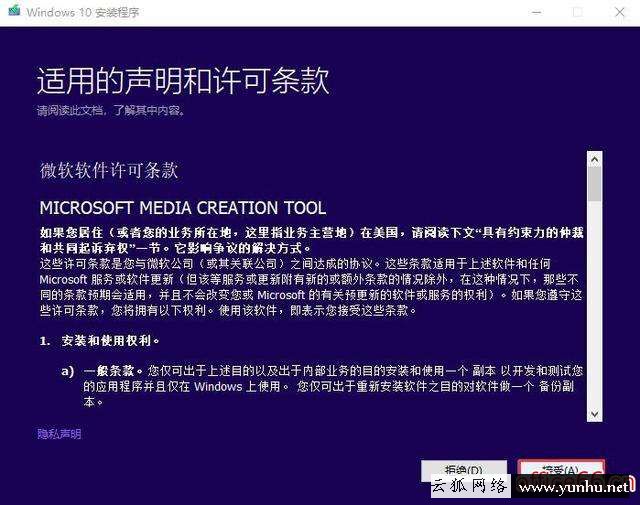Viewport: 640px width, 505px height.
Task: Click the heading 适用的声明和许可条款
Action: [183, 80]
